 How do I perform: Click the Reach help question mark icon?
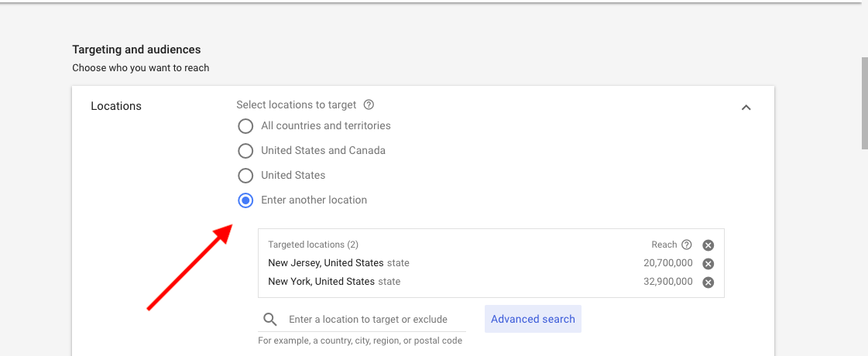687,245
